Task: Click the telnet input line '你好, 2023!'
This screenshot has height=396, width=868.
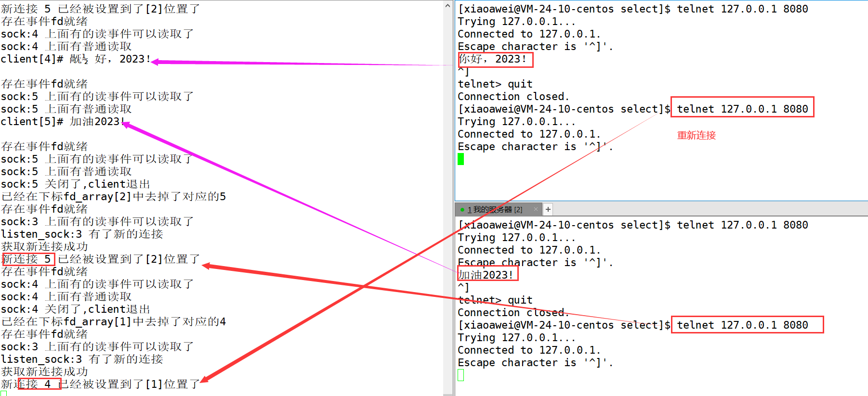Action: (492, 59)
